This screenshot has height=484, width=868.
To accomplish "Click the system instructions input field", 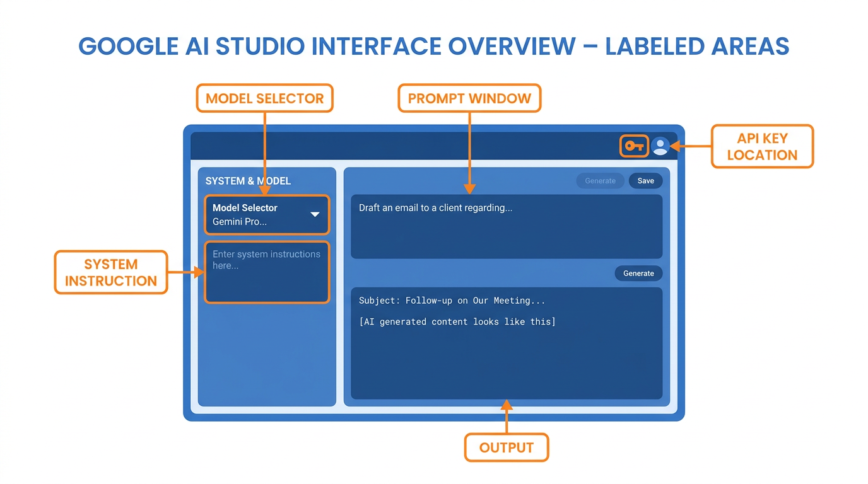I will (x=267, y=272).
